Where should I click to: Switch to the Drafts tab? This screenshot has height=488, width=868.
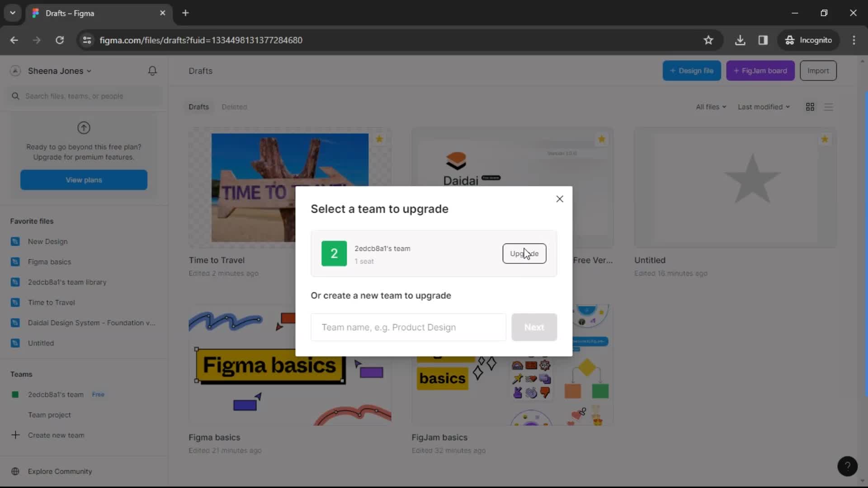(198, 107)
